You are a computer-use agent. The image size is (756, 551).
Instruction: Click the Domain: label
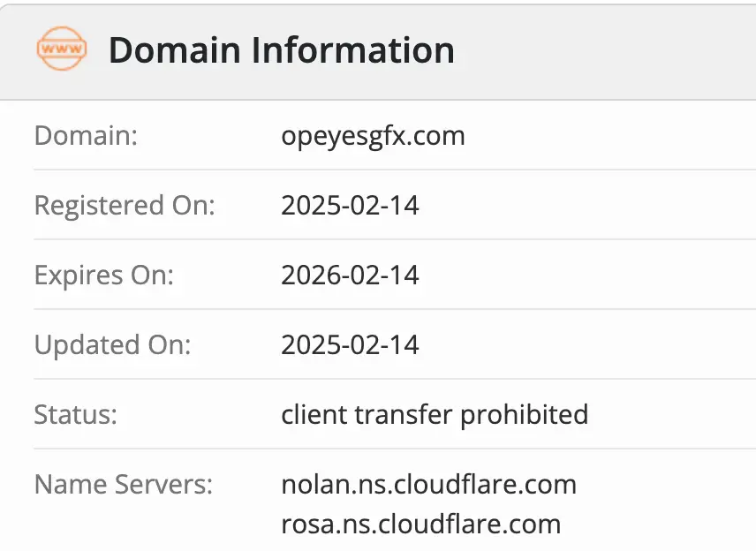(87, 136)
